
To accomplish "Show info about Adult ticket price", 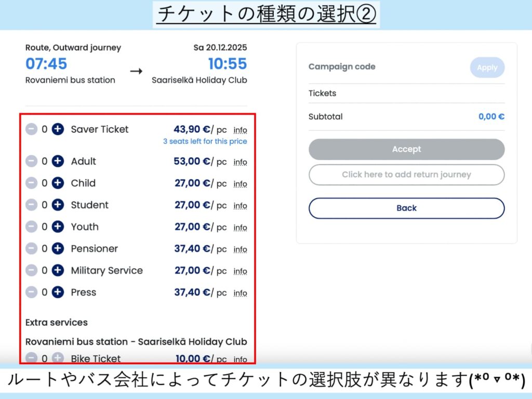I will [240, 162].
